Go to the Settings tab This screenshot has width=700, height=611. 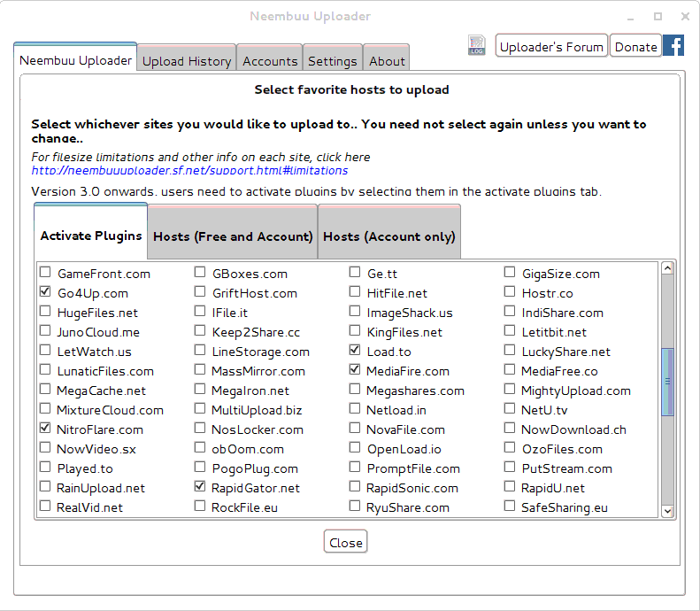333,61
